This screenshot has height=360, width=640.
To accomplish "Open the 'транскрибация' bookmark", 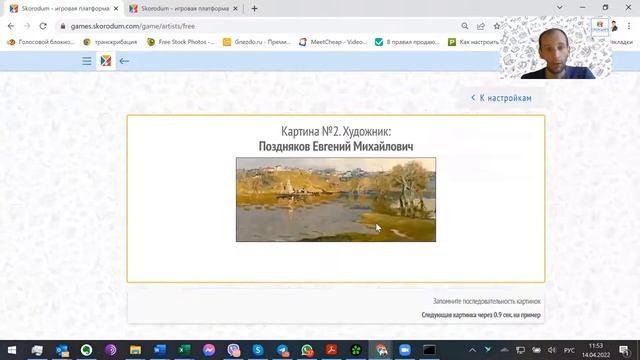I will (110, 42).
